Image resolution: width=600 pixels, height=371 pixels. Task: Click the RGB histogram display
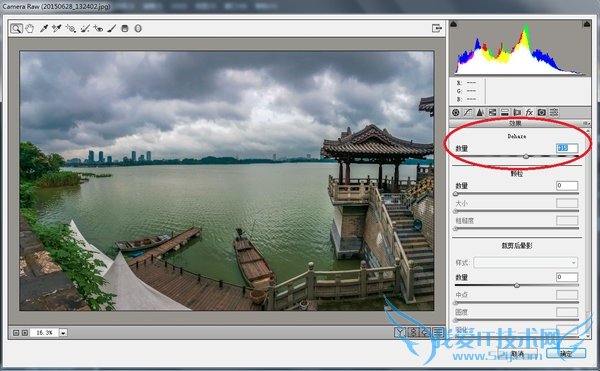pyautogui.click(x=520, y=48)
